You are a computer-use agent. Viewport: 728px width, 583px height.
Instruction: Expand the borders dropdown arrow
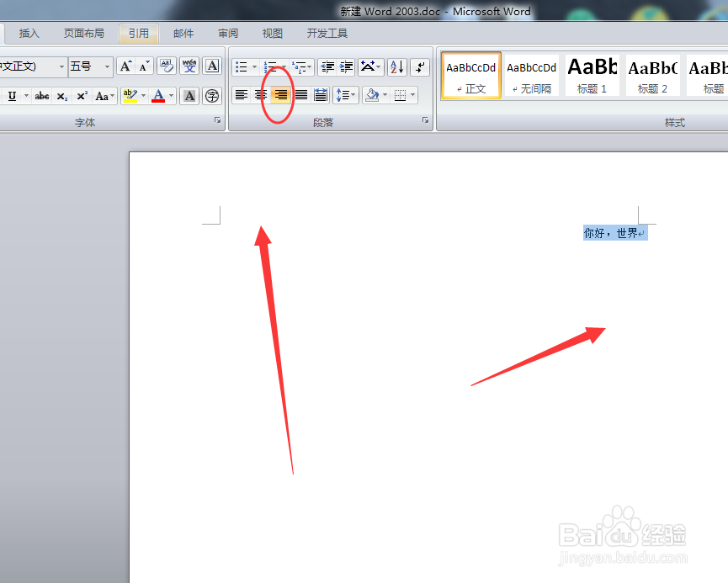pos(412,95)
